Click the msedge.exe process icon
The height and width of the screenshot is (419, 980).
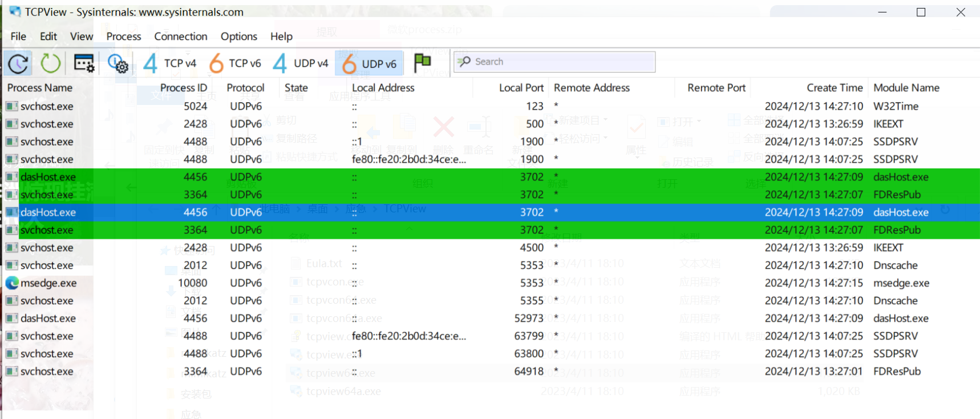(12, 283)
